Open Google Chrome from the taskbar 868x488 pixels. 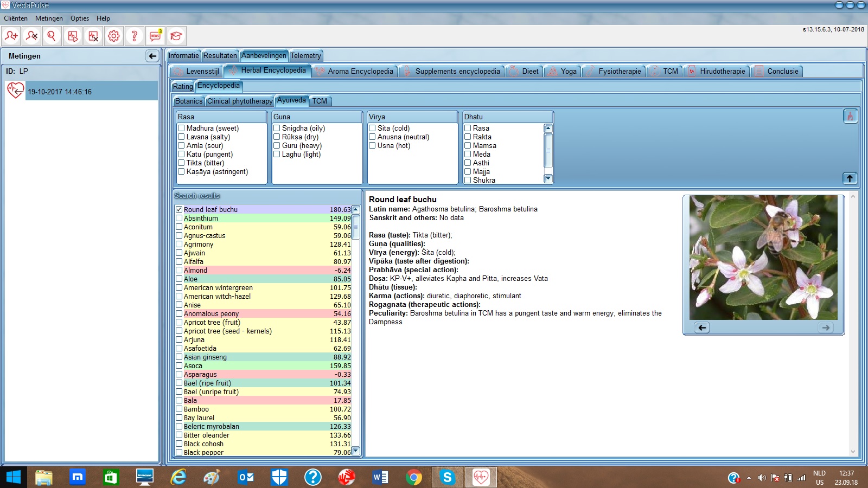413,477
